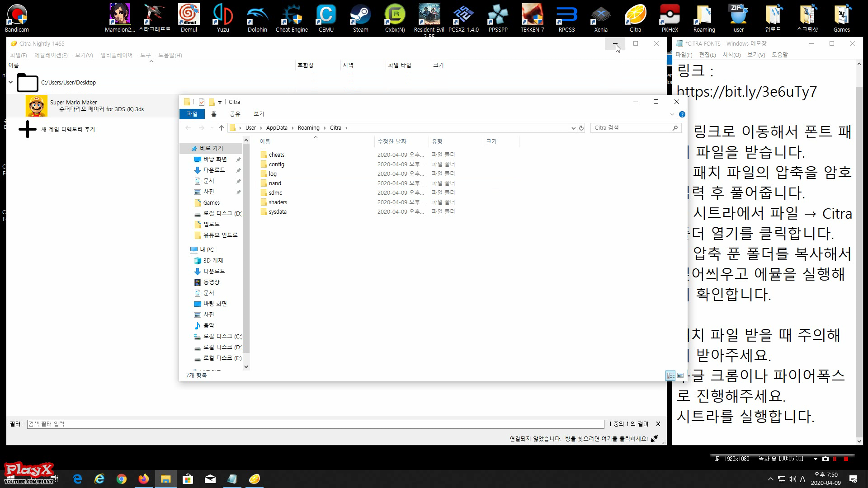This screenshot has width=868, height=488.
Task: Switch to details list view in Explorer
Action: click(x=670, y=375)
